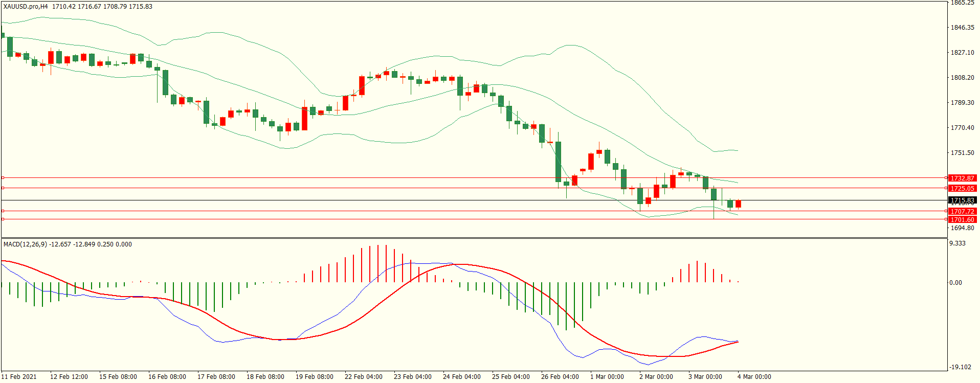
Task: Click the 0.00 level on MACD scale
Action: pos(955,283)
